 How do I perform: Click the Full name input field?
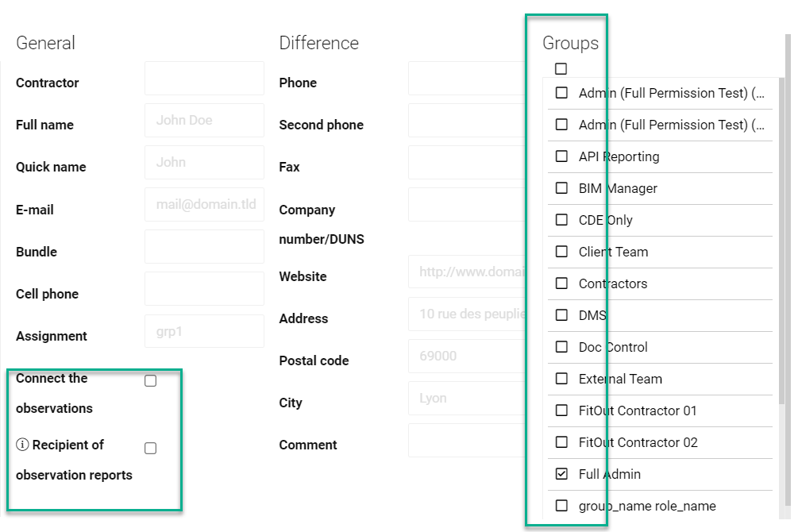click(x=204, y=121)
